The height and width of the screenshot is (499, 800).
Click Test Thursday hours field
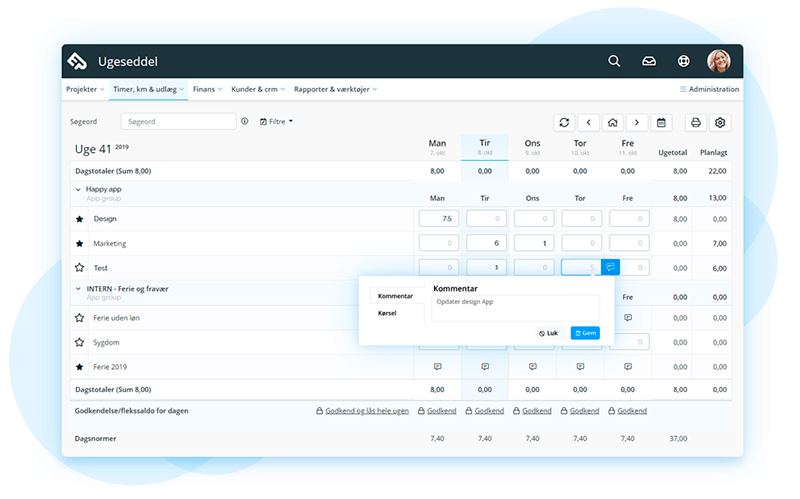coord(581,267)
